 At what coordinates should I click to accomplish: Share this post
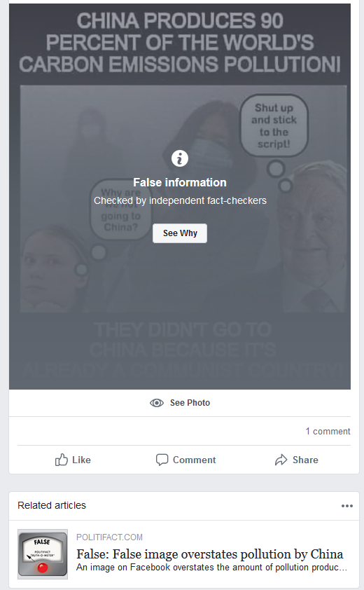pyautogui.click(x=296, y=460)
